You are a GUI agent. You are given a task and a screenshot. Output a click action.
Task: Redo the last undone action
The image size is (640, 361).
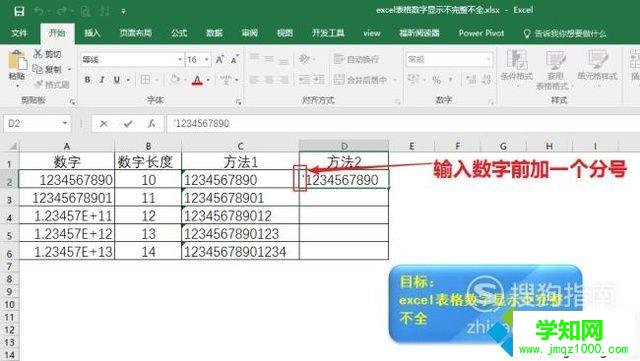[x=62, y=11]
